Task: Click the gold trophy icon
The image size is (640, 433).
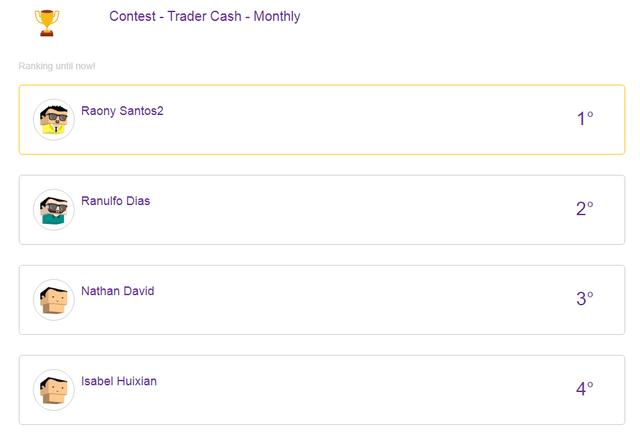Action: [47, 23]
